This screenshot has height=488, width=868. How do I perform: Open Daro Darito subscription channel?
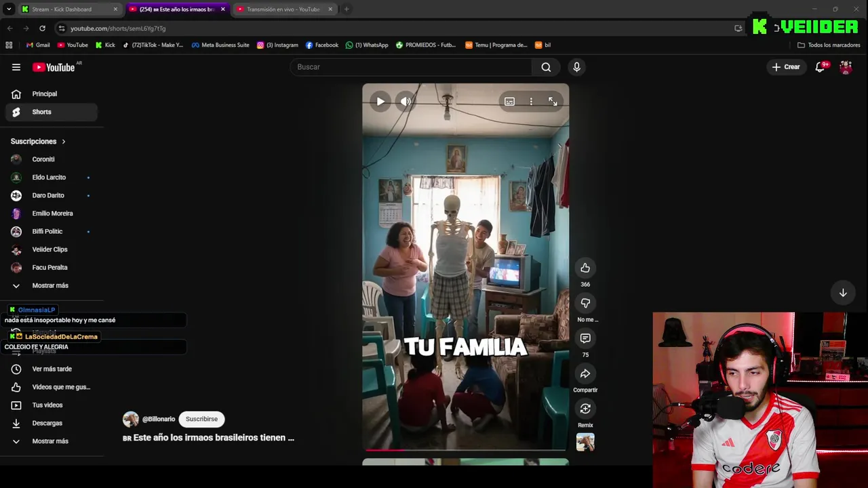point(52,195)
